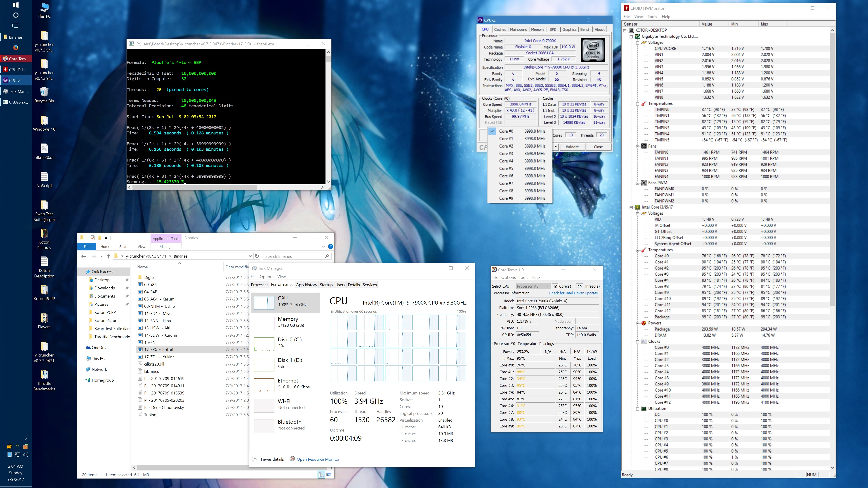This screenshot has height=488, width=868.
Task: Click the Explorer help question-mark icon
Action: point(330,246)
